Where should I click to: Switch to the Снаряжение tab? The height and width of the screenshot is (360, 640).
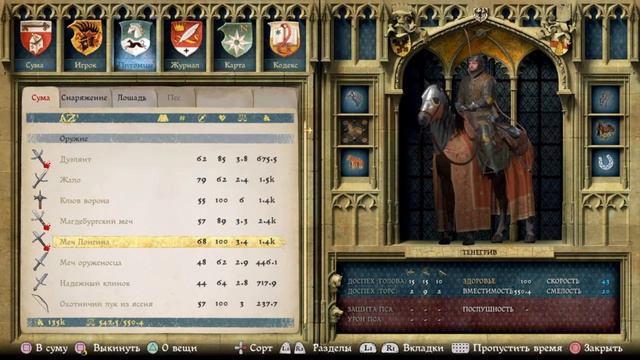(84, 98)
